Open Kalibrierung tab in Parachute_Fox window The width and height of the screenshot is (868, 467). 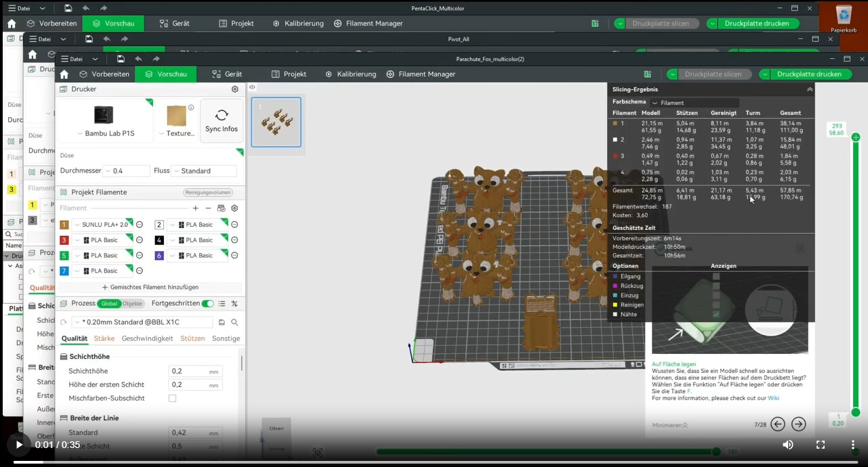(x=351, y=74)
